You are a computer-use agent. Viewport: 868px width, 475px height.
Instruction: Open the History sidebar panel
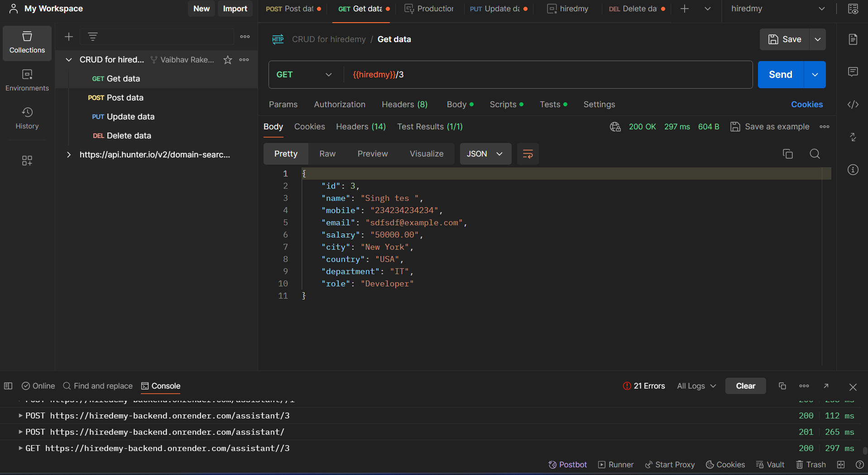pos(27,119)
